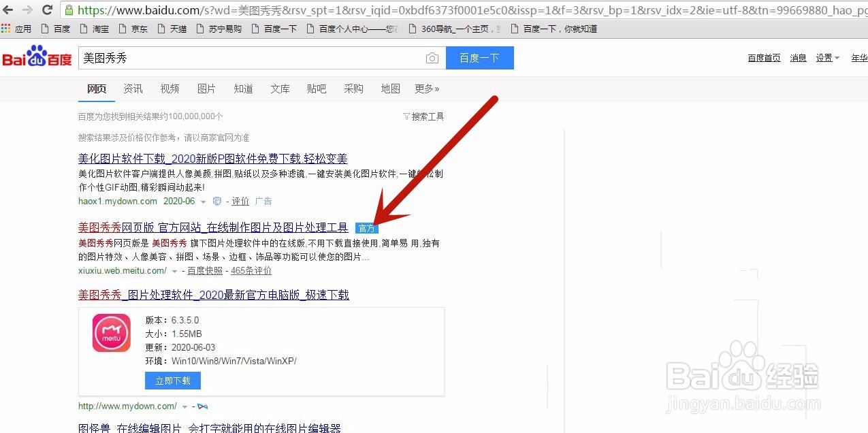Switch to the 文库 tab
Viewport: 868px width, 433px height.
[280, 89]
